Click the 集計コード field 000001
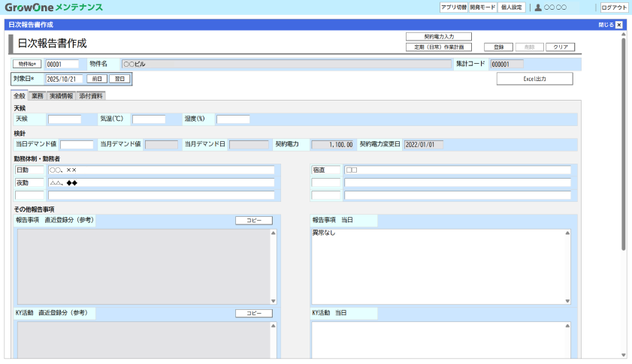Screen dimensions: 632x364 click(x=507, y=64)
